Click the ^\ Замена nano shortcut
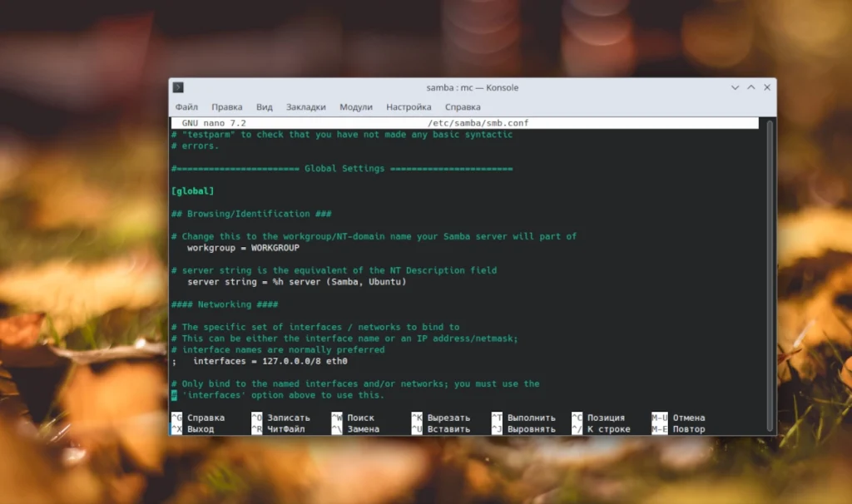Screen dimensions: 852x504 pos(356,429)
